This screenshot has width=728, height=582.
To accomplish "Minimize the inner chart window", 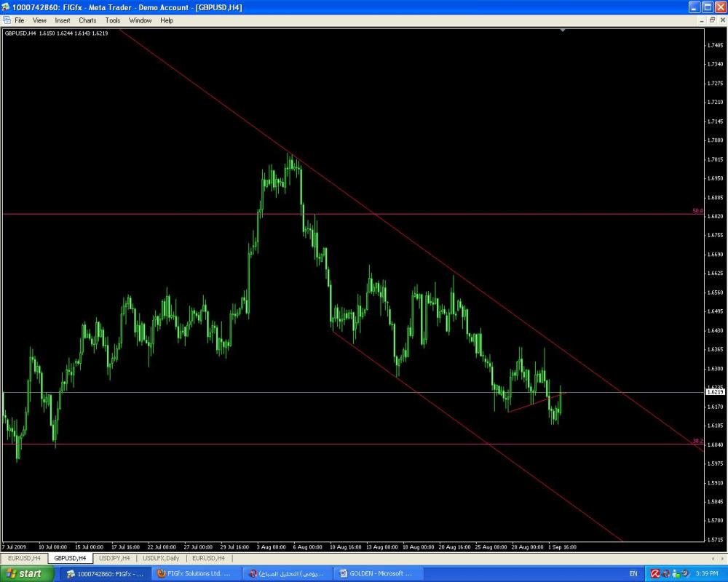I will coord(702,20).
